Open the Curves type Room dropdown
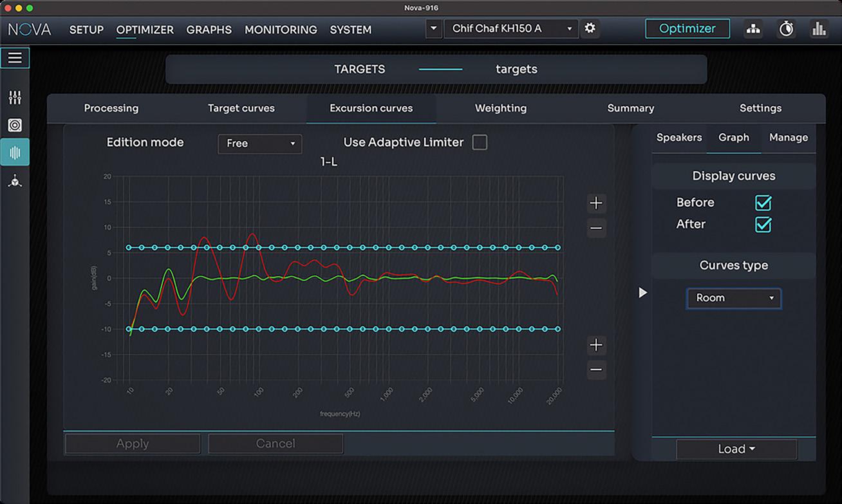This screenshot has width=842, height=504. [733, 298]
